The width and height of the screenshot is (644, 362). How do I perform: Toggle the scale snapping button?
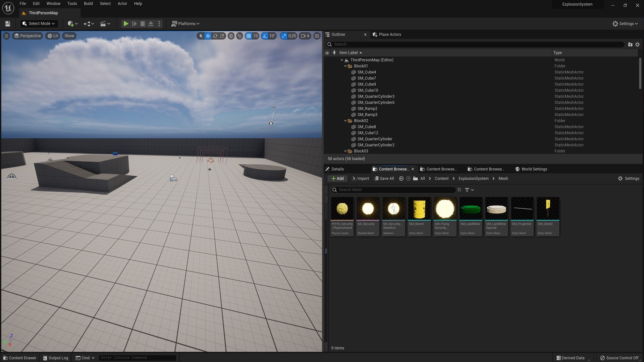(284, 36)
